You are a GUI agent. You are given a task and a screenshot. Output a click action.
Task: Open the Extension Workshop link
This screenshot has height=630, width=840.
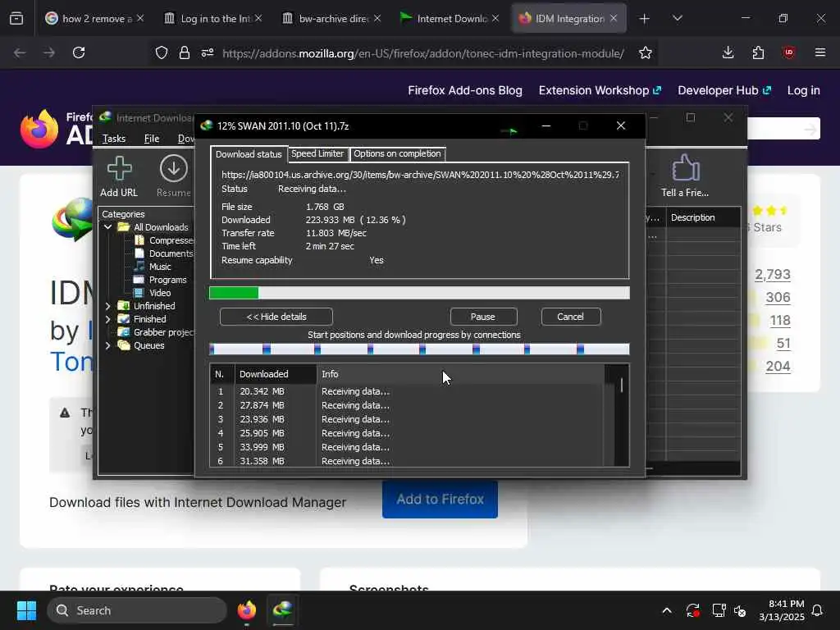coord(600,90)
